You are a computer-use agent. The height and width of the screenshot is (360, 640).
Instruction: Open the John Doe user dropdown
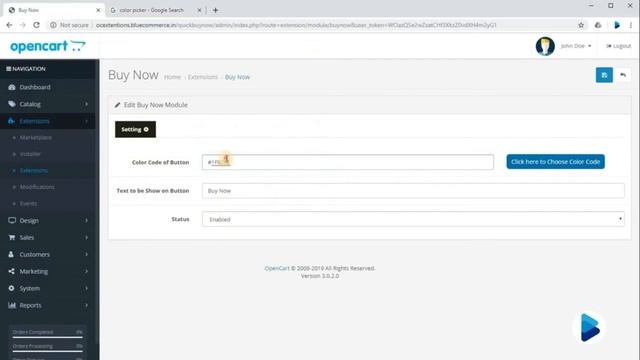[576, 46]
